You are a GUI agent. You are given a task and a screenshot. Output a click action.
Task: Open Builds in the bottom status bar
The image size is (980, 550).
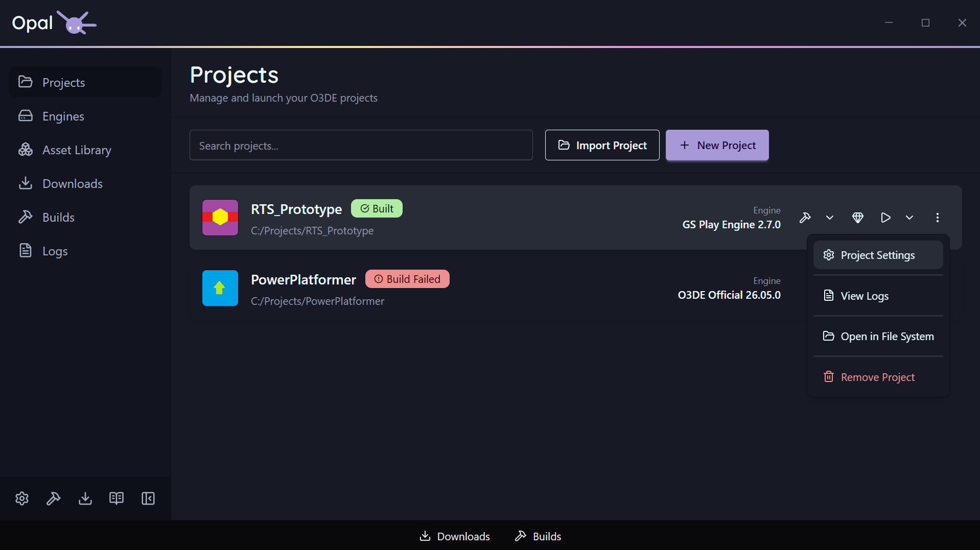538,536
